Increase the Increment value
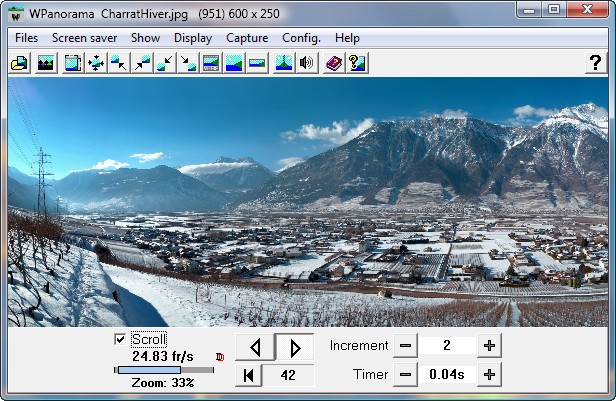Viewport: 616px width, 401px height. coord(490,346)
